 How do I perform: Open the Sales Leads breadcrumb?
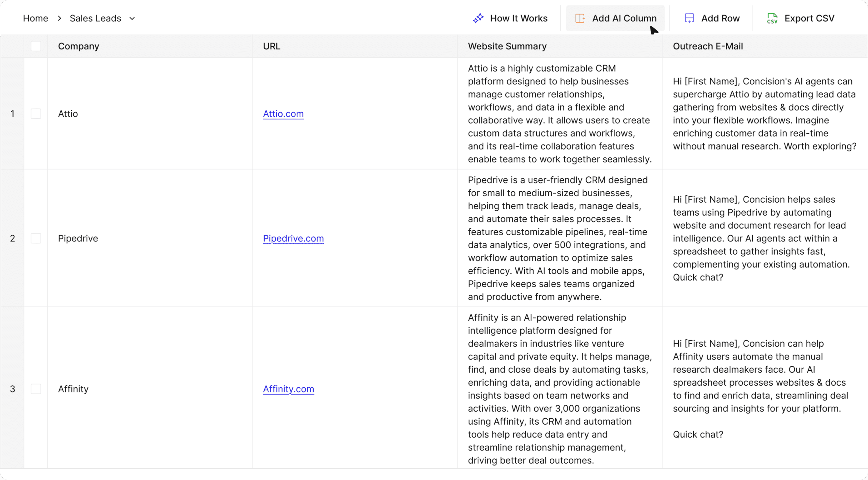click(95, 18)
